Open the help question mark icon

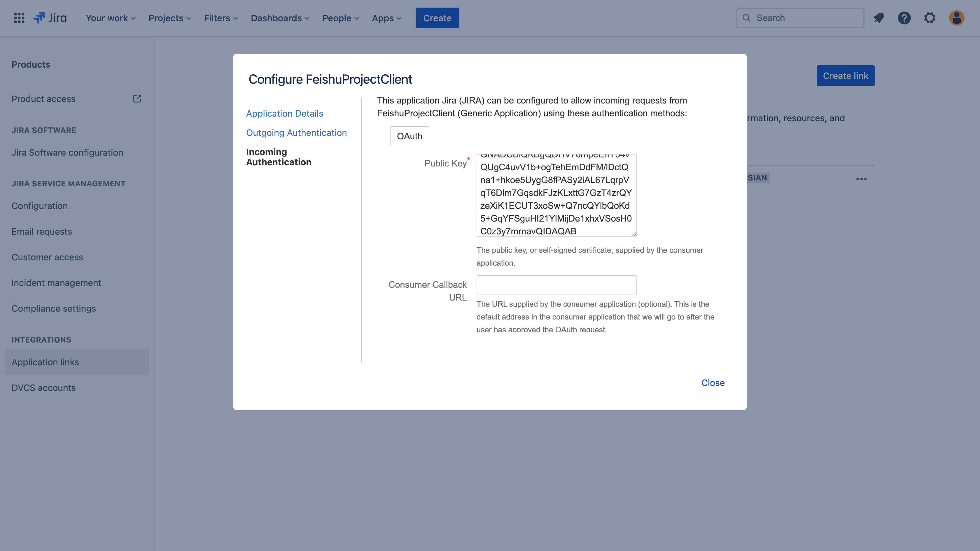coord(904,18)
